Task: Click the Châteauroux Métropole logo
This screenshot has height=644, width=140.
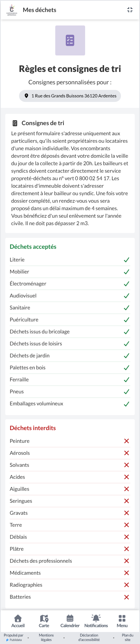Action: tap(12, 10)
